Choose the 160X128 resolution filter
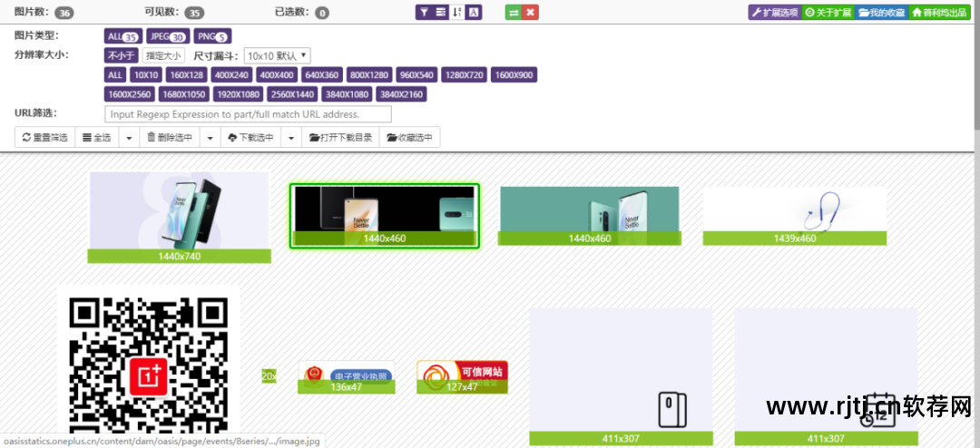Screen dimensions: 980x448 (x=187, y=75)
